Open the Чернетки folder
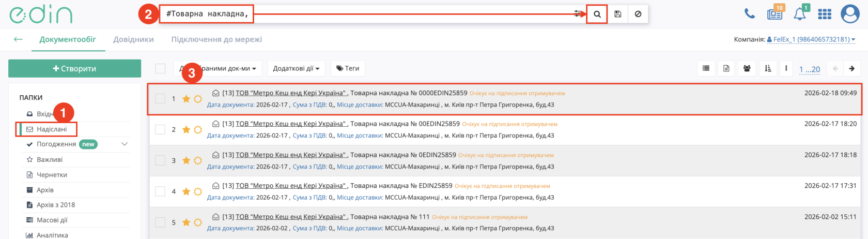Viewport: 868px width, 239px height. tap(52, 175)
